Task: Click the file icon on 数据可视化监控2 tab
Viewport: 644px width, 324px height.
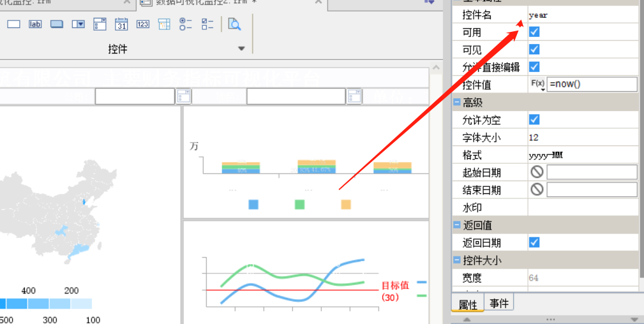Action: click(146, 3)
